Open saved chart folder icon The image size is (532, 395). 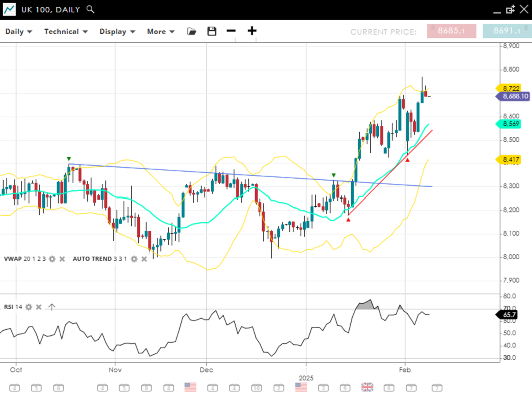point(192,31)
